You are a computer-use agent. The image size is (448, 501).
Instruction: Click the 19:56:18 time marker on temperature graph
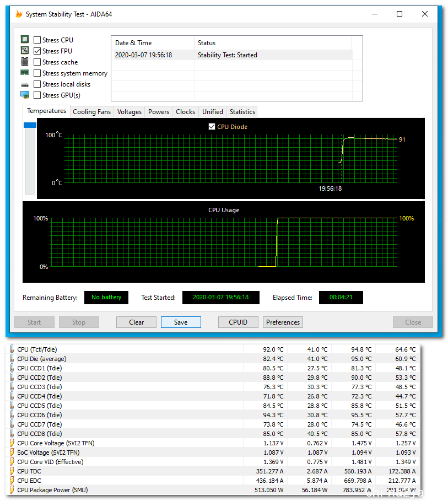(x=330, y=188)
